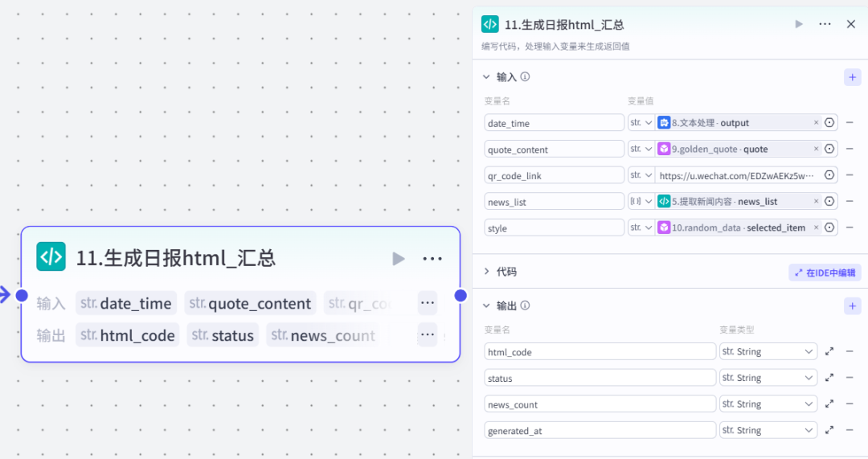Open variable selector for the date_time input
The width and height of the screenshot is (868, 459).
pyautogui.click(x=829, y=123)
